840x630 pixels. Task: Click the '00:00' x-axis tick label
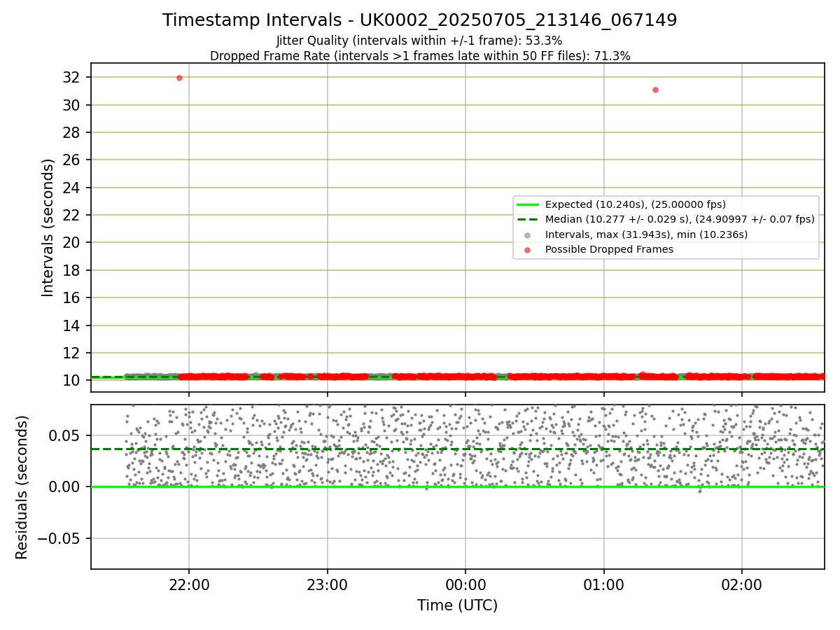[x=465, y=584]
